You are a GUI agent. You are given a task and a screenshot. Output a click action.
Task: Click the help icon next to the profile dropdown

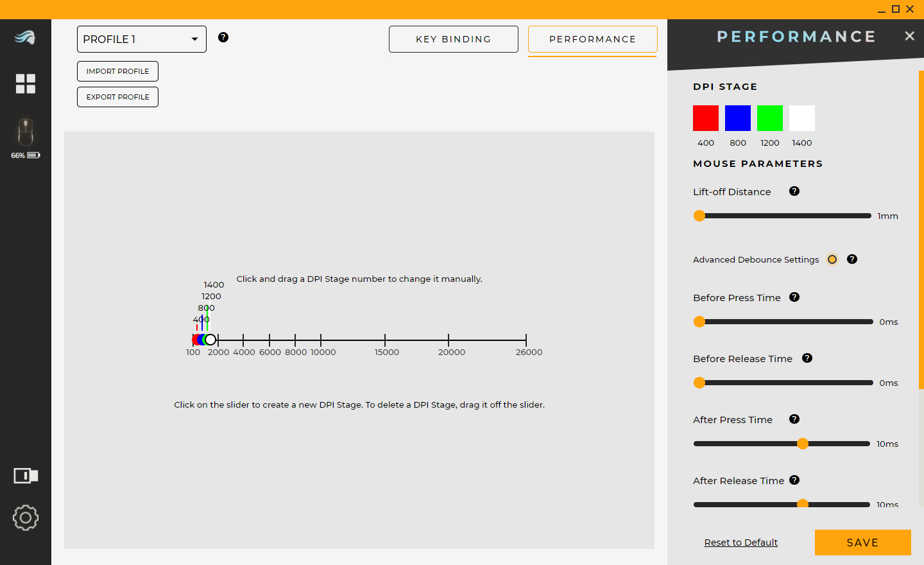coord(223,37)
